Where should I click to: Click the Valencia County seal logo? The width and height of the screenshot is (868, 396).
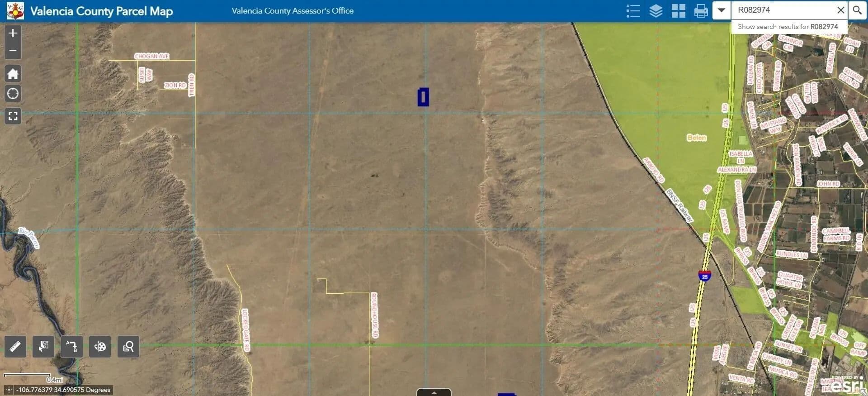click(x=15, y=11)
